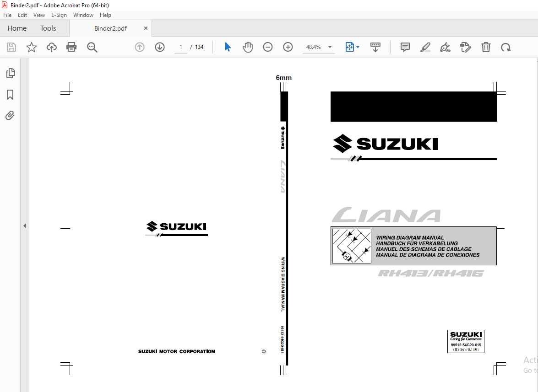This screenshot has width=538, height=392.
Task: Switch to the Home tab
Action: click(x=17, y=28)
